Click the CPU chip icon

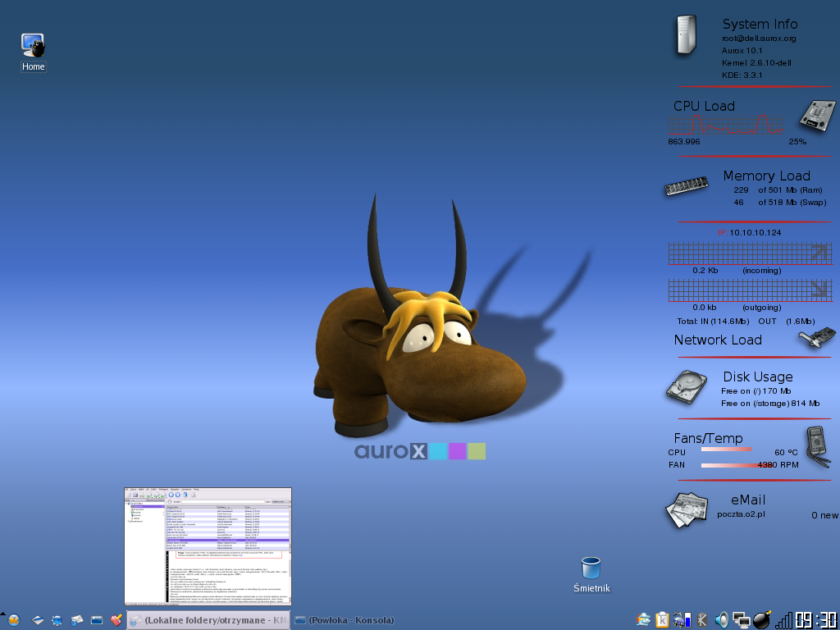818,116
